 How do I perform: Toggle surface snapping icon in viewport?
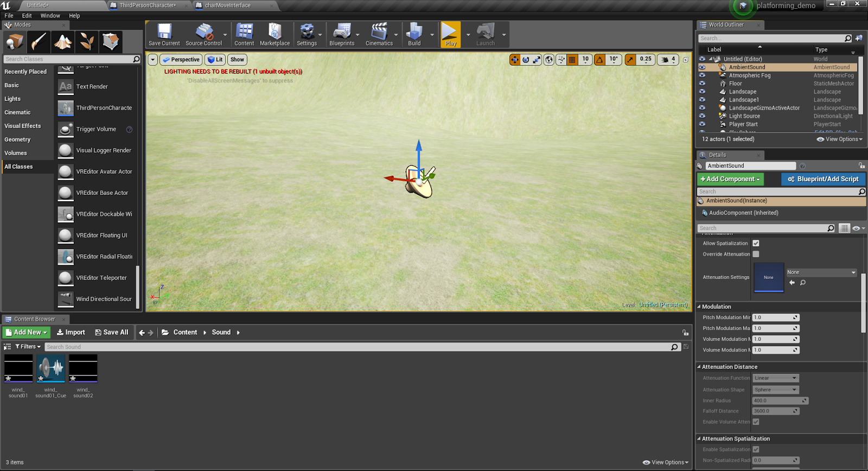(561, 60)
